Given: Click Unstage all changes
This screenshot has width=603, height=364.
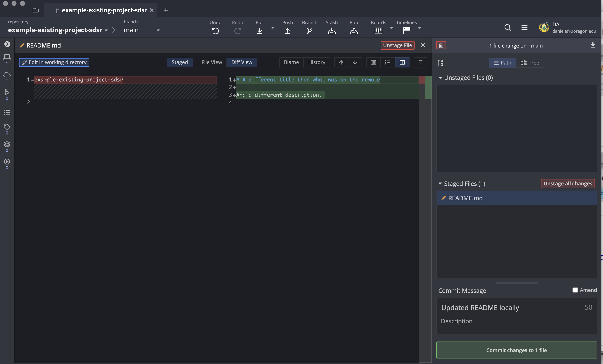Looking at the screenshot, I should pos(568,183).
